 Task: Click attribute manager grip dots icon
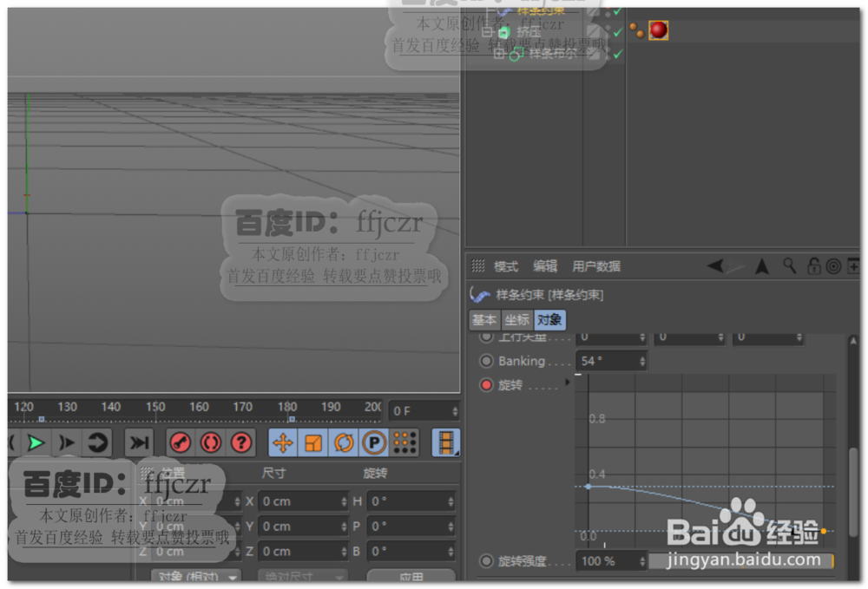(x=478, y=266)
